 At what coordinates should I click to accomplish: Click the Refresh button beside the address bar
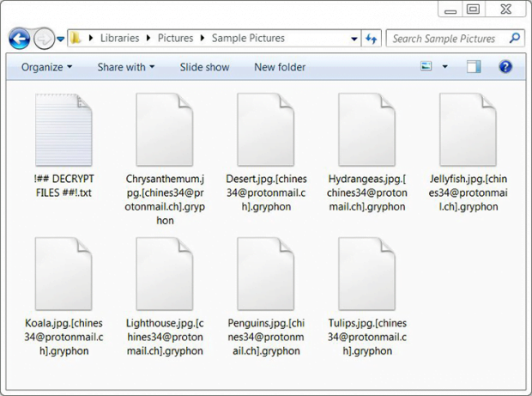pyautogui.click(x=372, y=39)
